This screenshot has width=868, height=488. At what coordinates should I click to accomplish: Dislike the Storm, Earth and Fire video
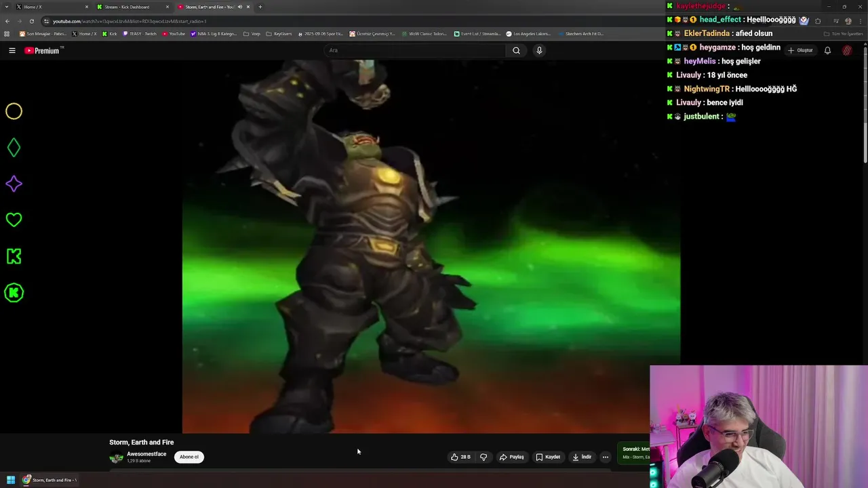tap(484, 457)
